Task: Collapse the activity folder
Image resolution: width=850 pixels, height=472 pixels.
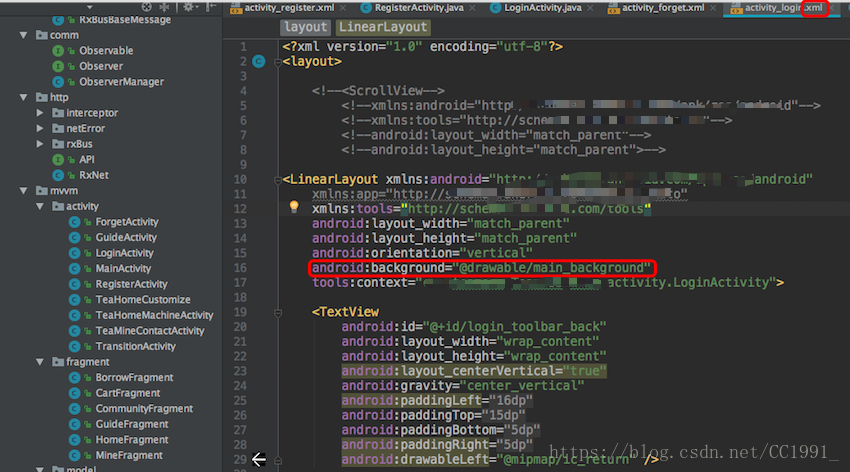Action: (x=40, y=206)
